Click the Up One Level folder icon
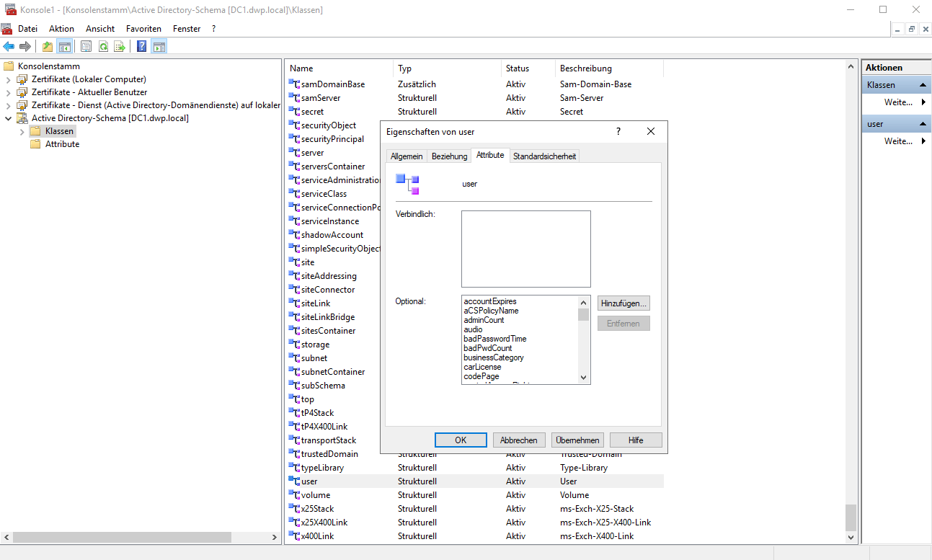 [x=48, y=47]
